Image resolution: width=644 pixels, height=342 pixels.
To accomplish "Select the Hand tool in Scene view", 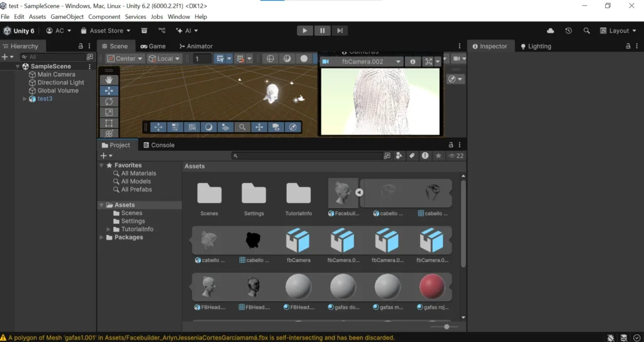I will point(109,80).
